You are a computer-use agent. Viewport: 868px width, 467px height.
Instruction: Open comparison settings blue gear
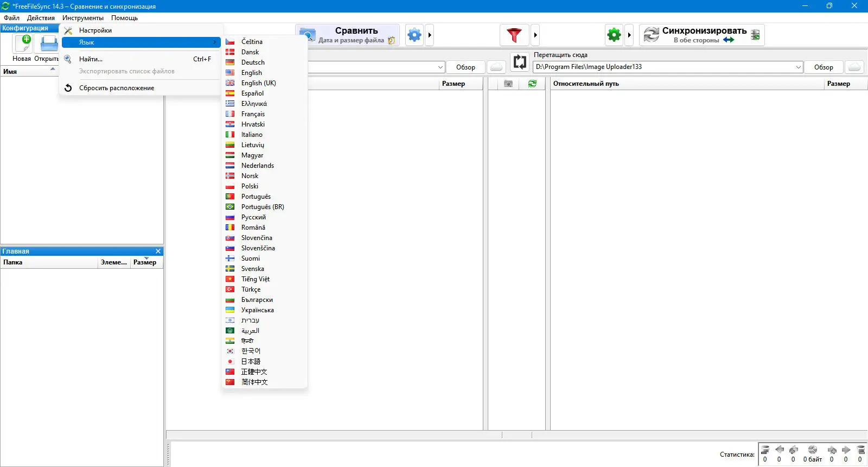tap(414, 35)
